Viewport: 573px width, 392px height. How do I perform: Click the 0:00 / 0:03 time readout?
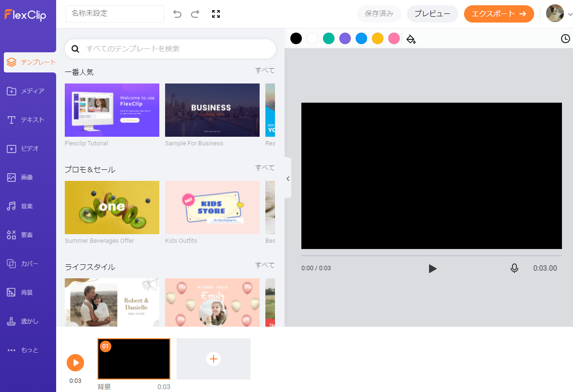316,268
